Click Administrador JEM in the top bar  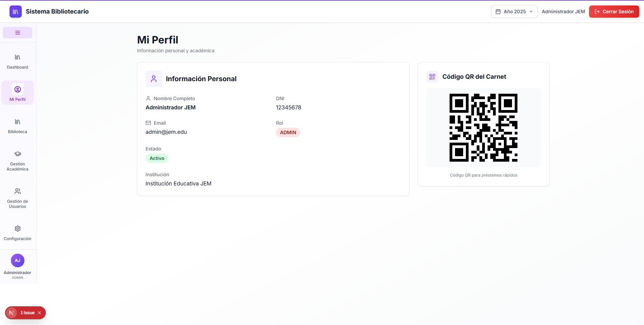pos(563,12)
